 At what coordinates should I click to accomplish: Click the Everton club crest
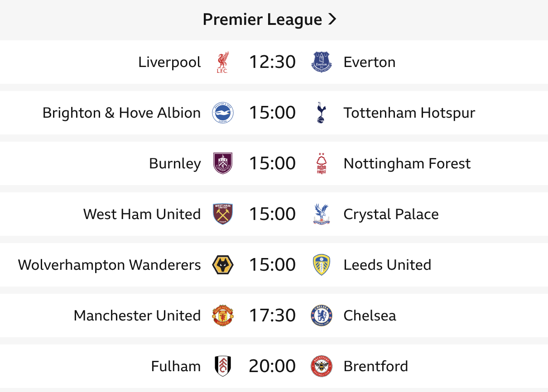(322, 62)
